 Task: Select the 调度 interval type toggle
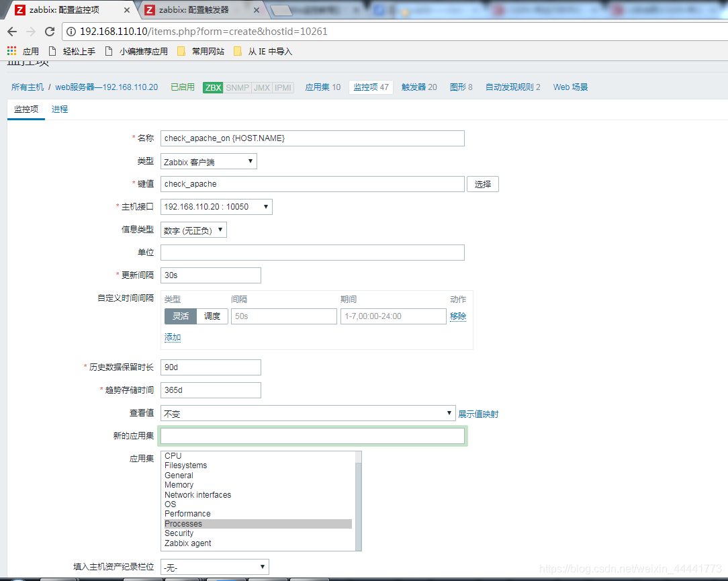coord(212,316)
